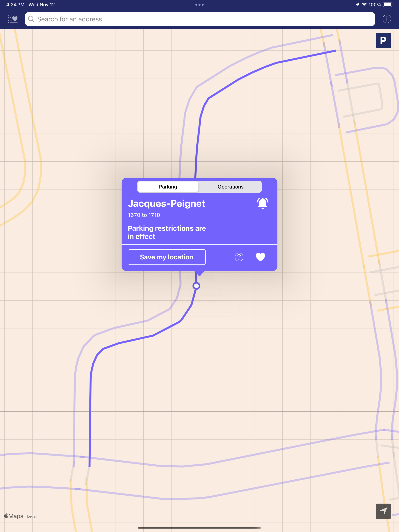
Task: Tap the three-dot multitasking menu
Action: [199, 4]
